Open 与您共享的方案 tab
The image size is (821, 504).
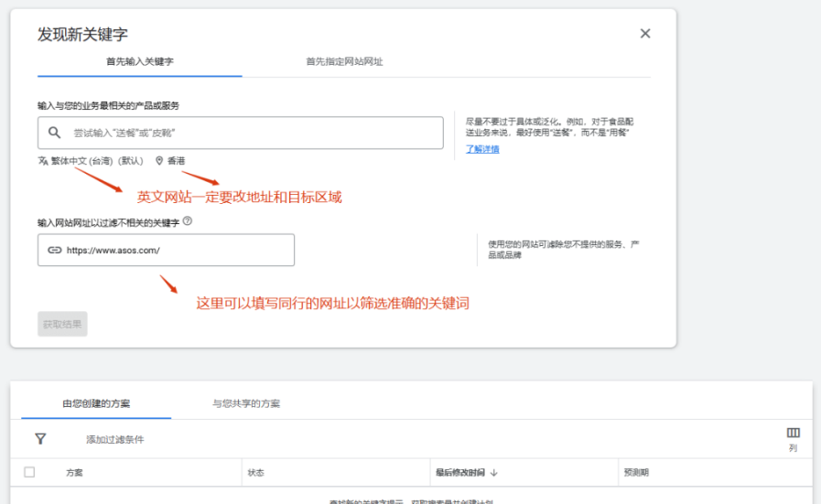[x=246, y=403]
